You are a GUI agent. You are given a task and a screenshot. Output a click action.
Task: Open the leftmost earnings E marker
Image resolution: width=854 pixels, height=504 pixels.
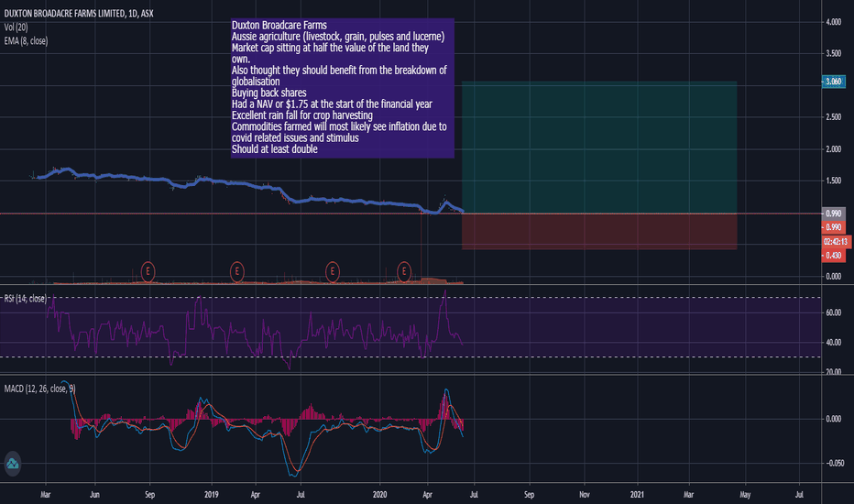(x=148, y=271)
